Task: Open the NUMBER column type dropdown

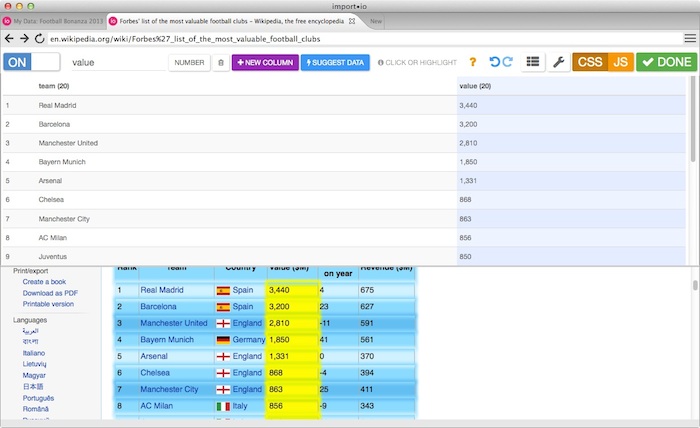Action: (189, 62)
